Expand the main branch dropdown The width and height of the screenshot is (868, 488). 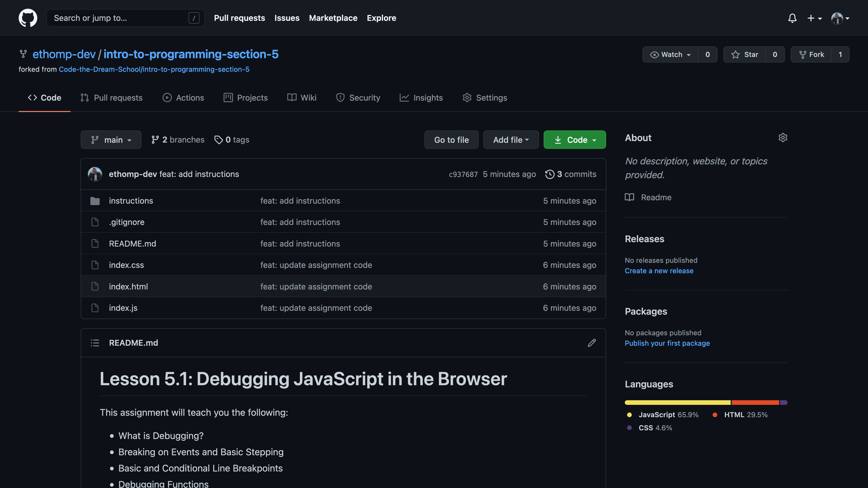[111, 140]
